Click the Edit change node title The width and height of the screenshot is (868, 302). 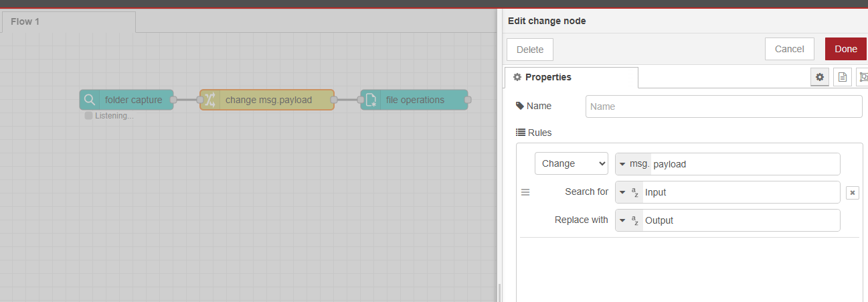click(547, 21)
